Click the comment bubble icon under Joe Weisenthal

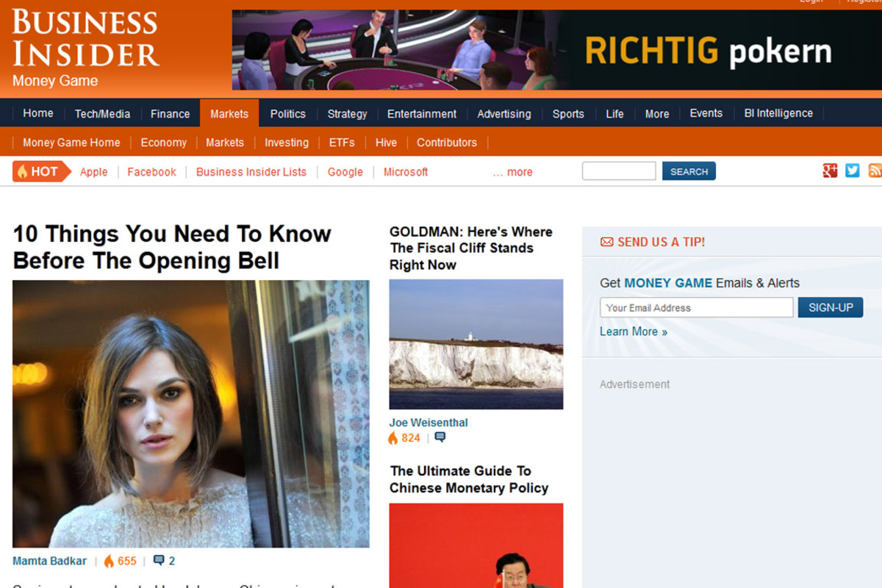point(440,437)
